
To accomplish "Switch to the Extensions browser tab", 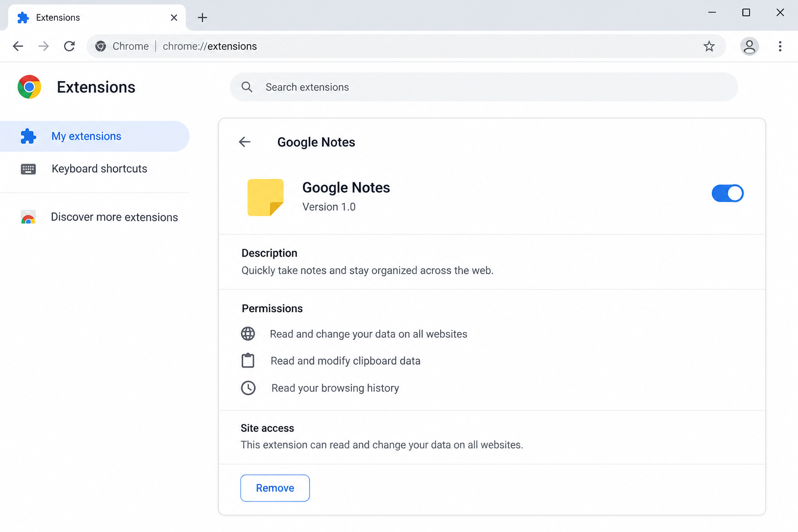I will (x=97, y=18).
